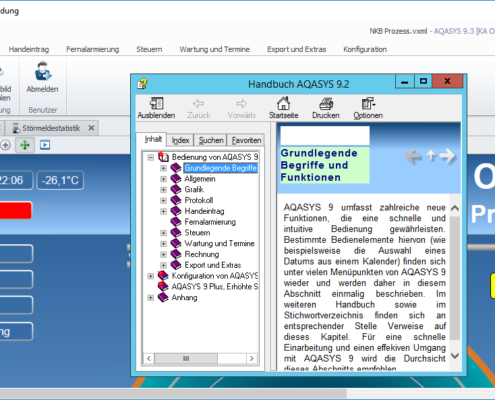
Task: Click book icon next to Fernalarmierung
Action: coord(176,222)
